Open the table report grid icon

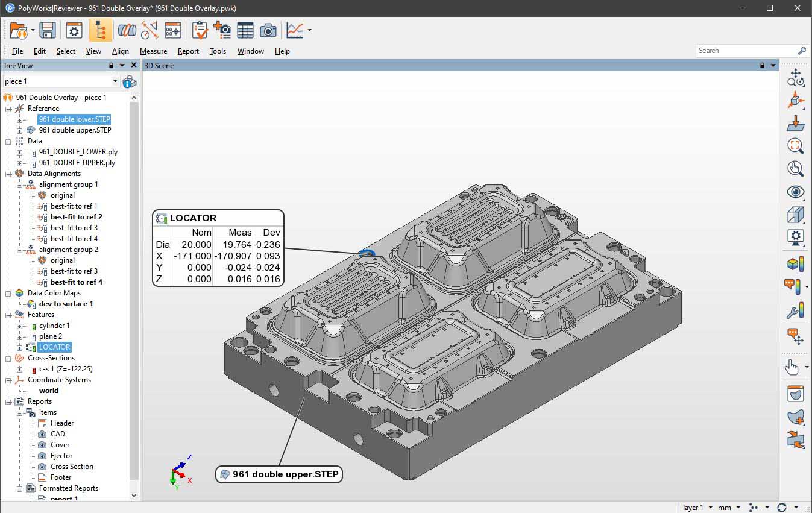tap(245, 30)
